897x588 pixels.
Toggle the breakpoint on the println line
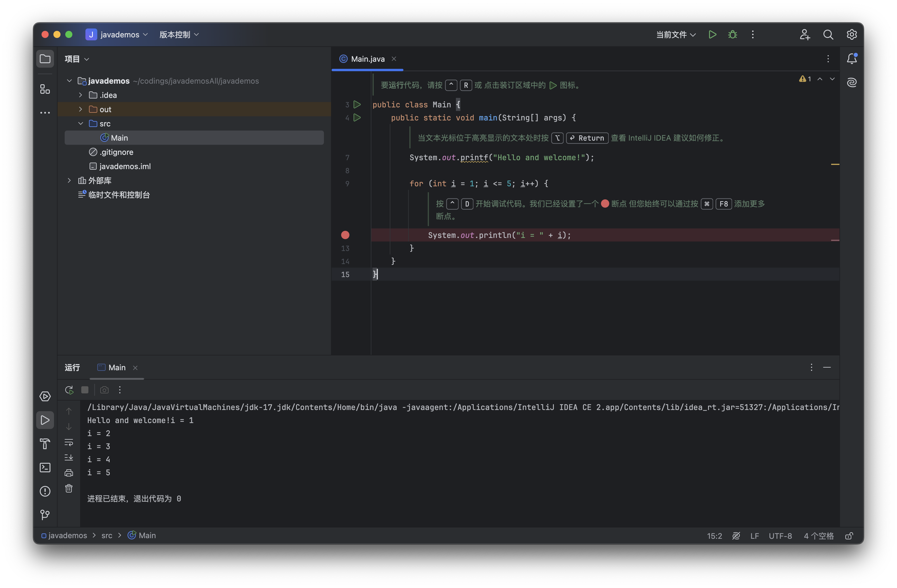pos(345,235)
